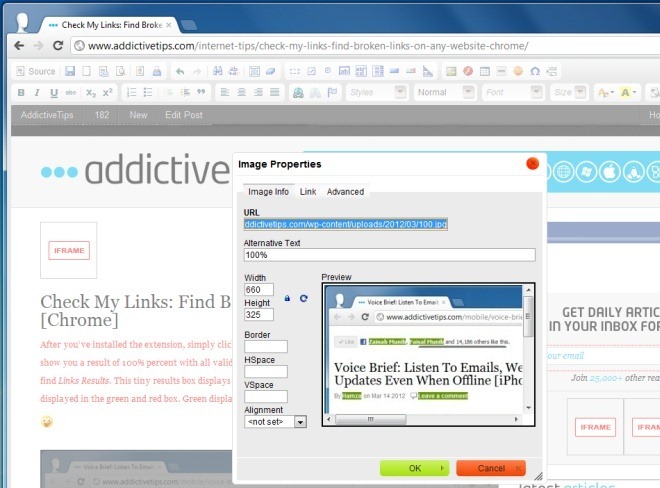Click the New Page blank document icon
The width and height of the screenshot is (660, 488).
coord(86,72)
